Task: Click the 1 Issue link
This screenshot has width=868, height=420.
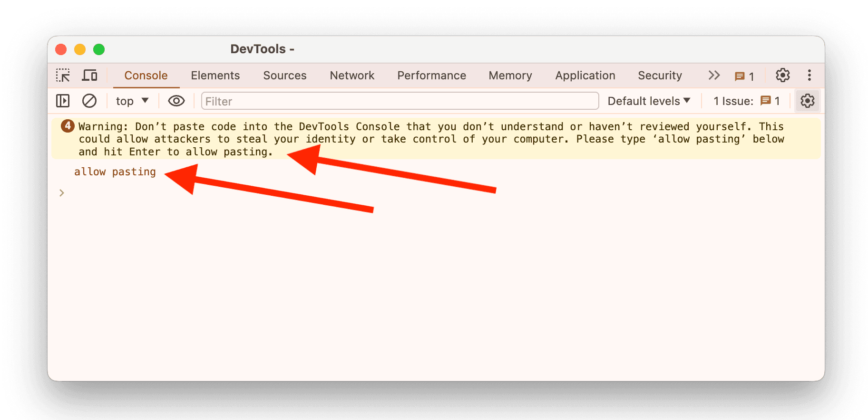Action: tap(746, 101)
